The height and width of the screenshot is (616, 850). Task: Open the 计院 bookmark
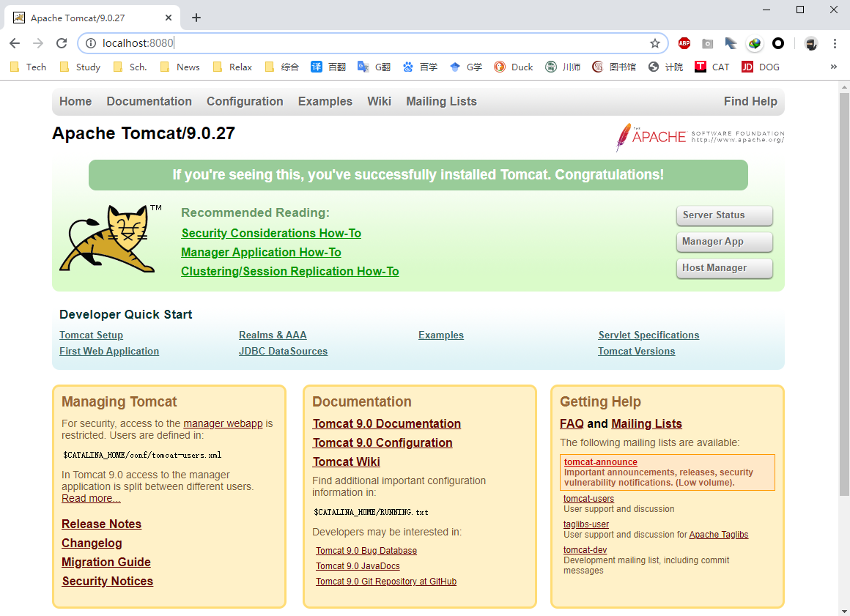665,67
